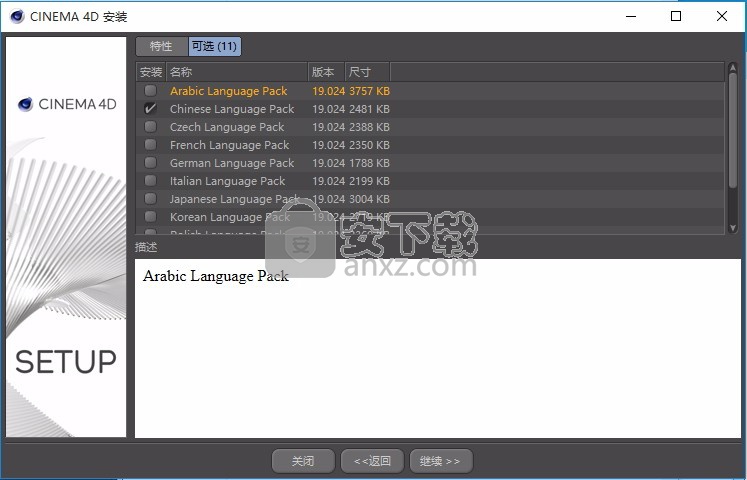Click the 关闭 button

[x=303, y=461]
